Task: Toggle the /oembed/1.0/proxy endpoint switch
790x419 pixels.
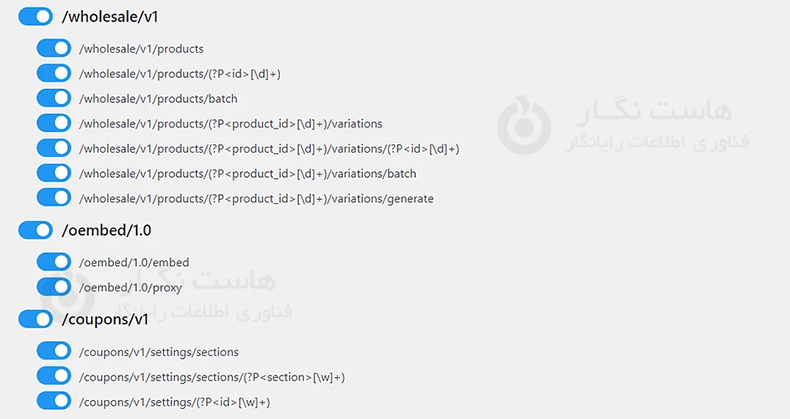Action: point(53,287)
